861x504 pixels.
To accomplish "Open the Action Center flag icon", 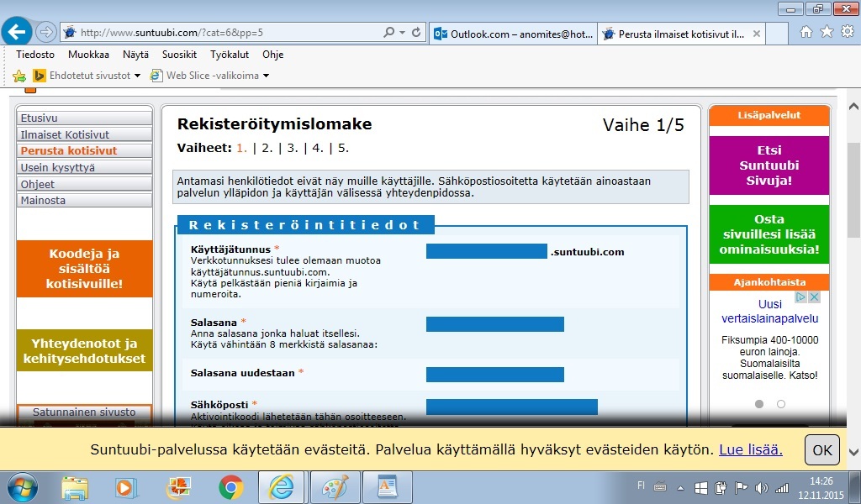I will pyautogui.click(x=742, y=487).
